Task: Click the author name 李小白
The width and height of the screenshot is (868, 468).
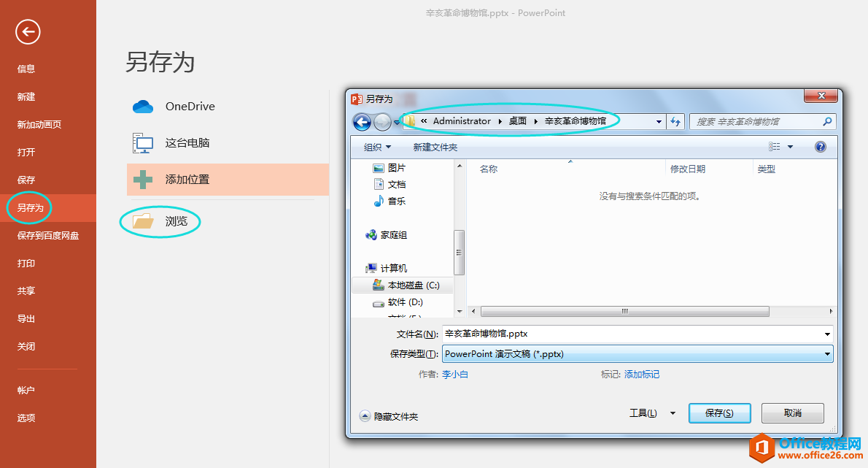Action: point(455,375)
